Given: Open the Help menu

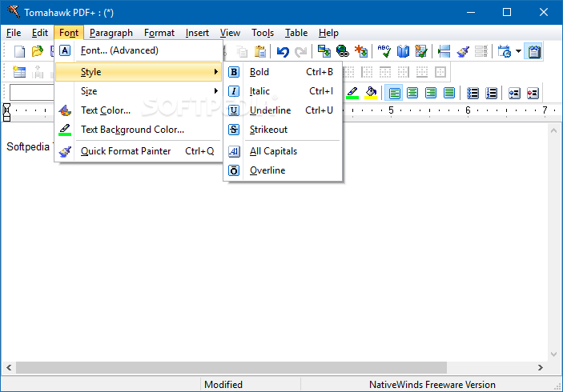Looking at the screenshot, I should [328, 33].
